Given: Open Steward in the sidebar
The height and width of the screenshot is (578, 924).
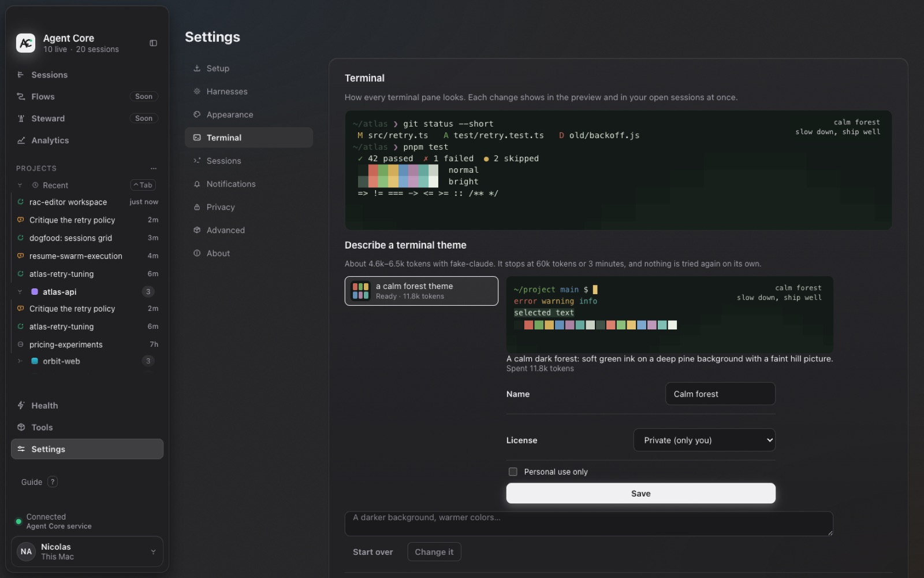Looking at the screenshot, I should coord(87,118).
